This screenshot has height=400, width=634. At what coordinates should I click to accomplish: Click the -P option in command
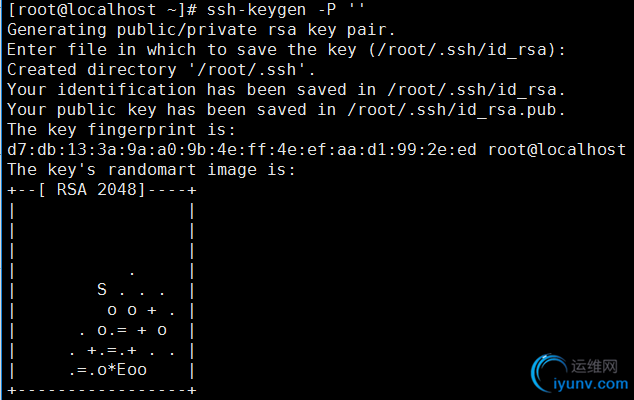pos(327,10)
